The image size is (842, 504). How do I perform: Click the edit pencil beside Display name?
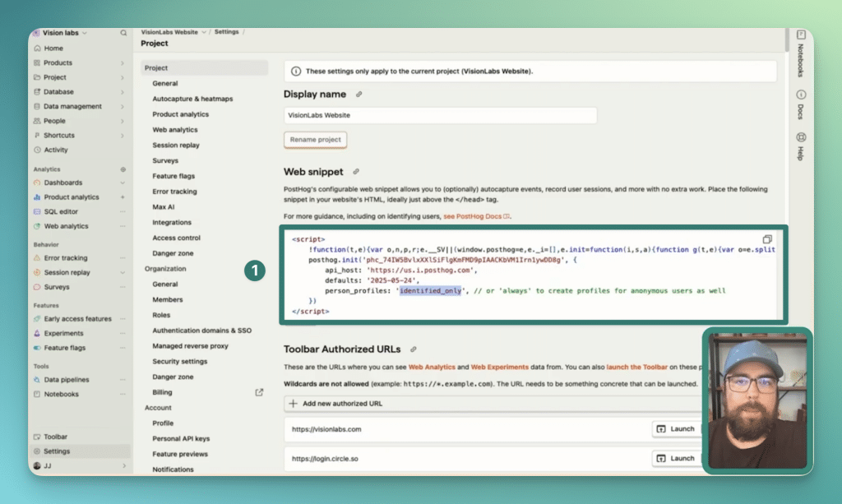(359, 94)
